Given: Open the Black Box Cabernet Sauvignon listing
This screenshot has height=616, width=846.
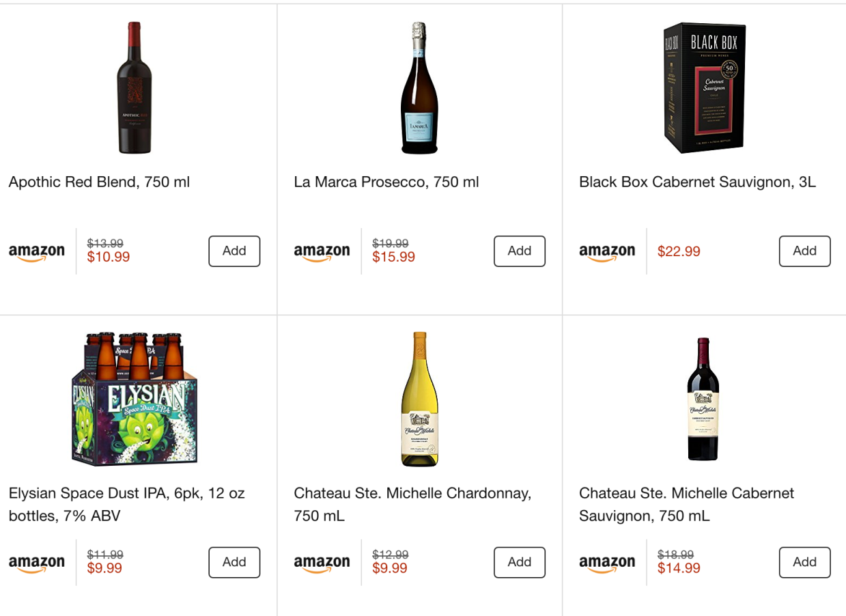Looking at the screenshot, I should 698,182.
